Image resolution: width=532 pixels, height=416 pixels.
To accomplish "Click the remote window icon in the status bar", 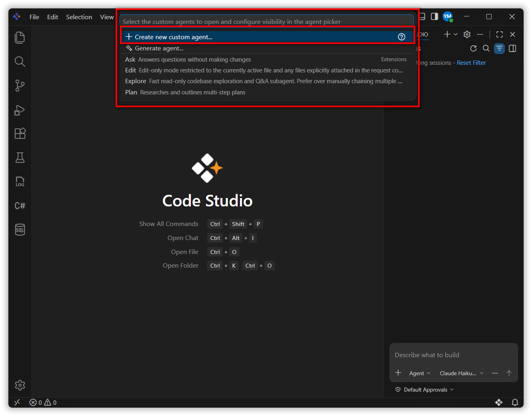I will pos(17,402).
